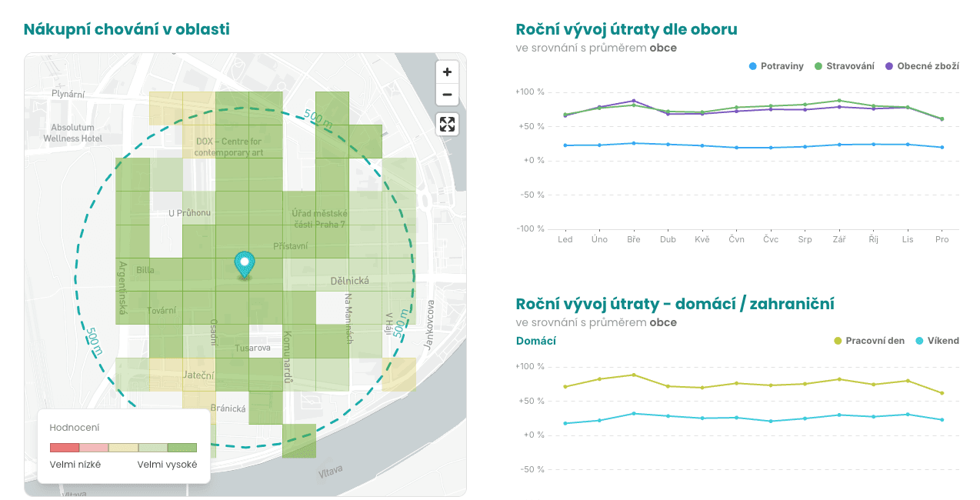Click the 'Velmi nízké' legend label
This screenshot has height=500, width=980.
click(x=75, y=465)
